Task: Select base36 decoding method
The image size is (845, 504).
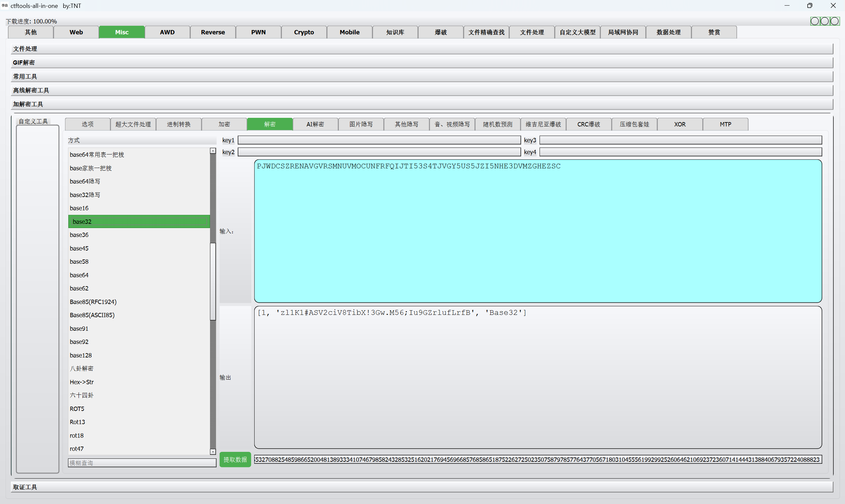Action: tap(139, 235)
